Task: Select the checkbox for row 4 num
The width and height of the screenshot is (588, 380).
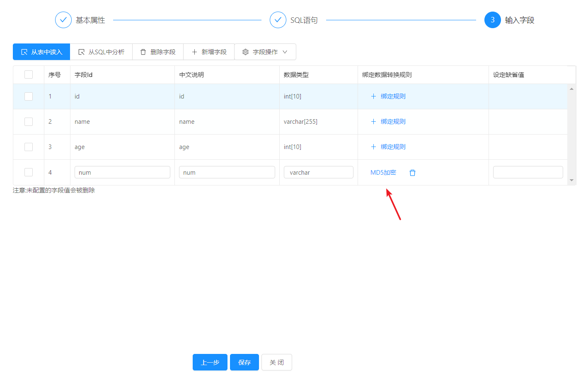Action: tap(29, 172)
